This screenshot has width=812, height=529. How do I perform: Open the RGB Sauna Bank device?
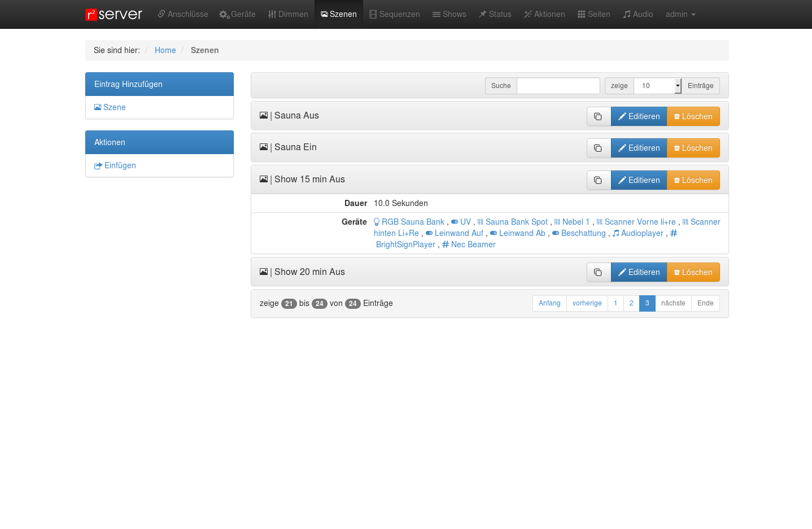412,222
